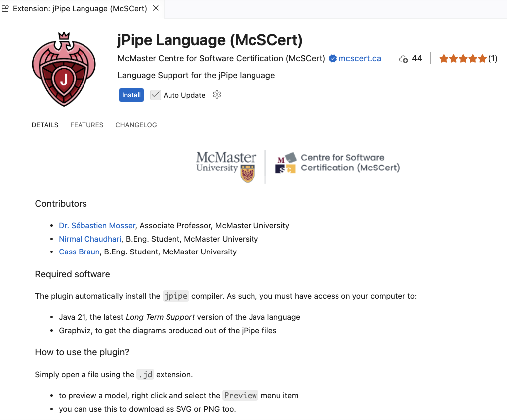Click the five-star rating icons
The width and height of the screenshot is (507, 420).
(463, 59)
